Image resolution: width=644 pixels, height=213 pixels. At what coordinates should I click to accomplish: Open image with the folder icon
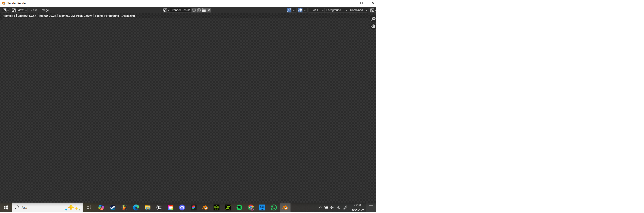(x=204, y=10)
